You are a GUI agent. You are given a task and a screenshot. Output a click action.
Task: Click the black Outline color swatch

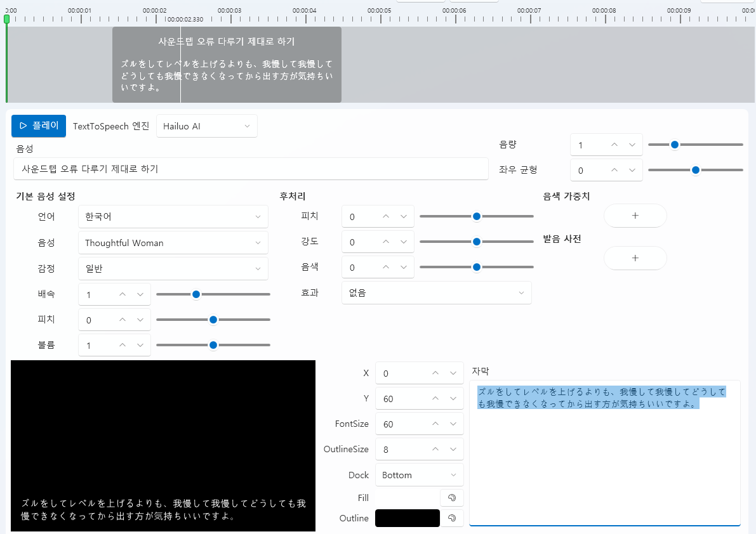[x=407, y=518]
